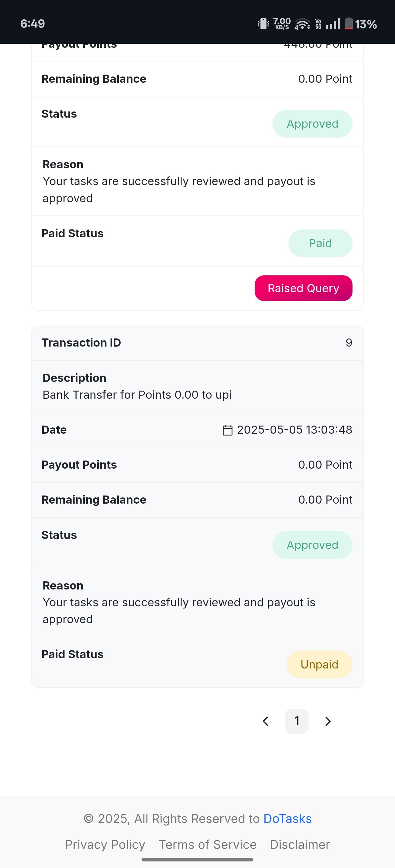Open the DoTasks link in footer

click(287, 818)
